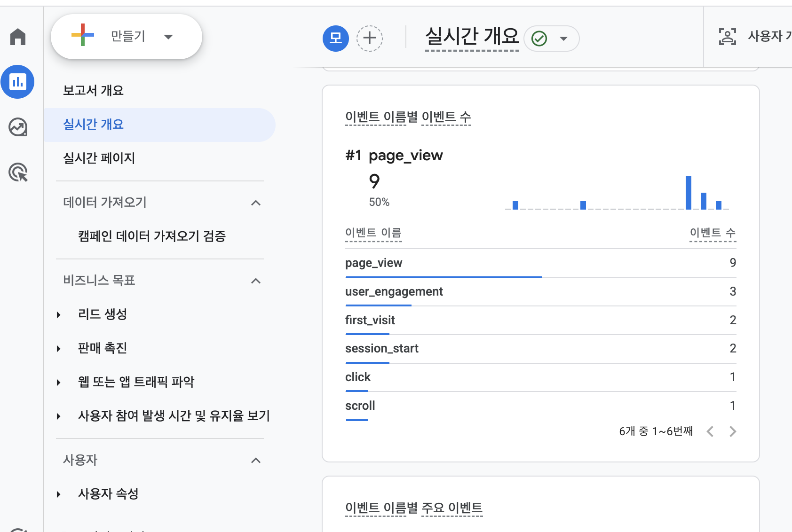The image size is (792, 532).
Task: Open 캠페인 데이터 가져오기 검증
Action: 151,236
